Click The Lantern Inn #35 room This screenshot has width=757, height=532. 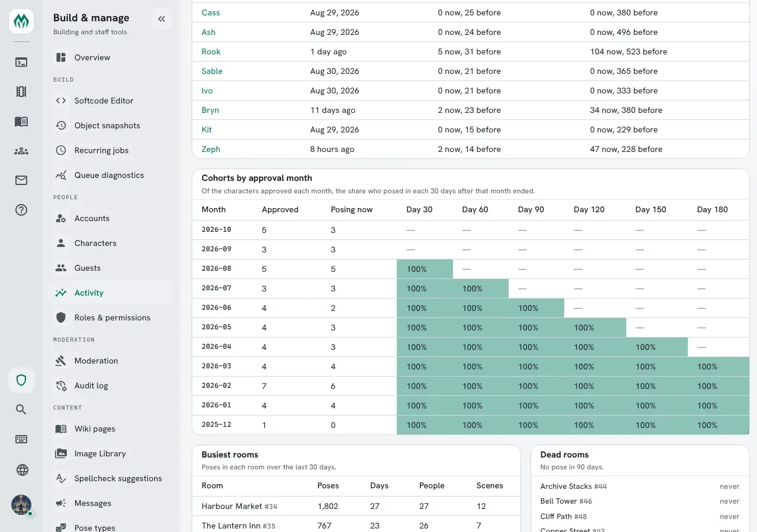[238, 525]
